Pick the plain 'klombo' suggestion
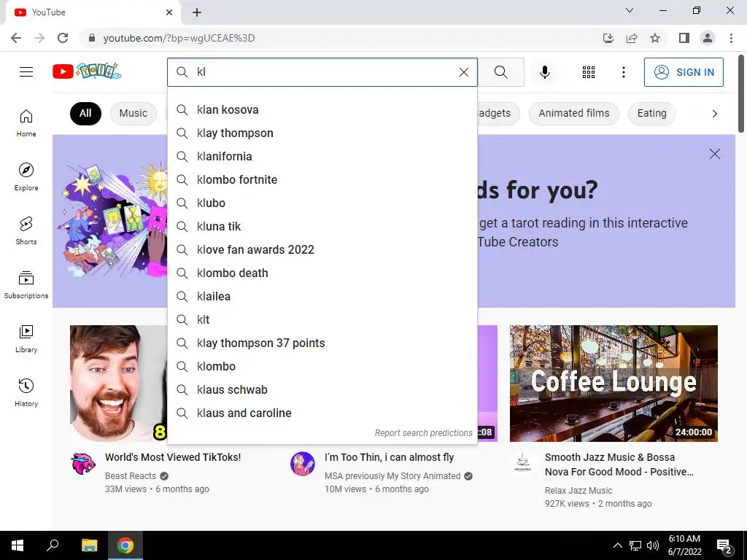The image size is (747, 560). (x=322, y=366)
